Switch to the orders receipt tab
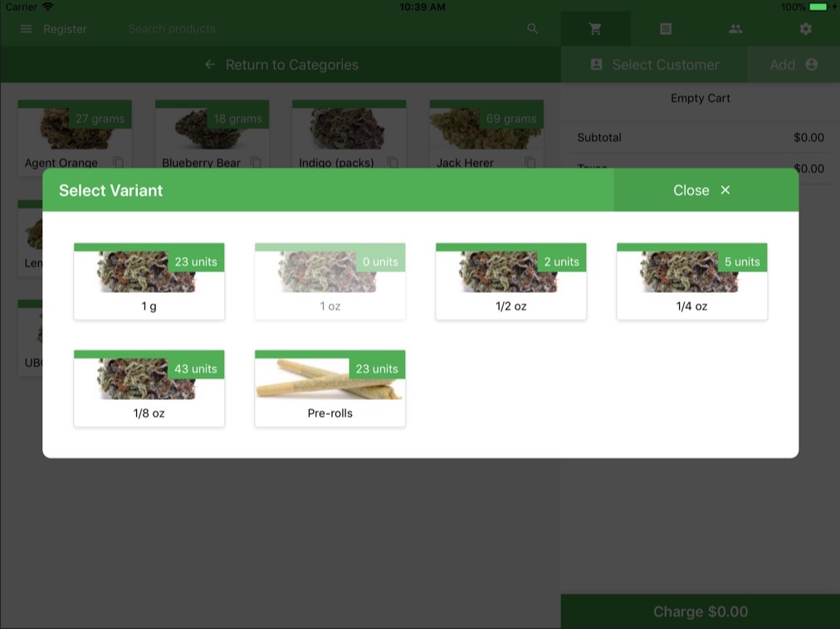Viewport: 840px width, 629px height. pyautogui.click(x=666, y=29)
